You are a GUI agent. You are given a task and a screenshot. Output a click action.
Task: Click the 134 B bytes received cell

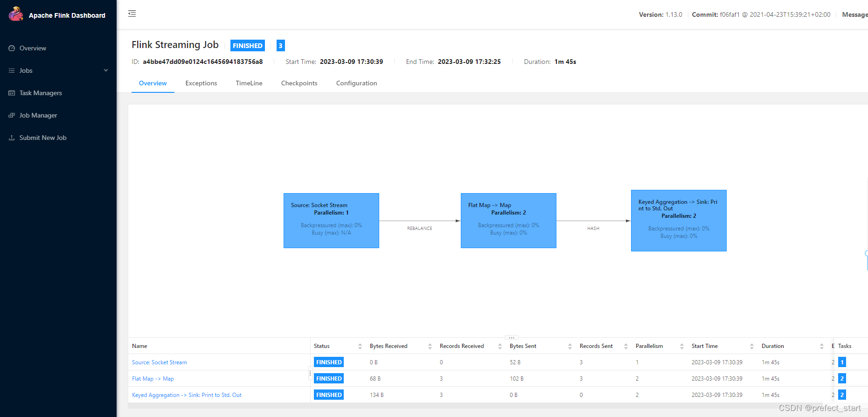377,395
